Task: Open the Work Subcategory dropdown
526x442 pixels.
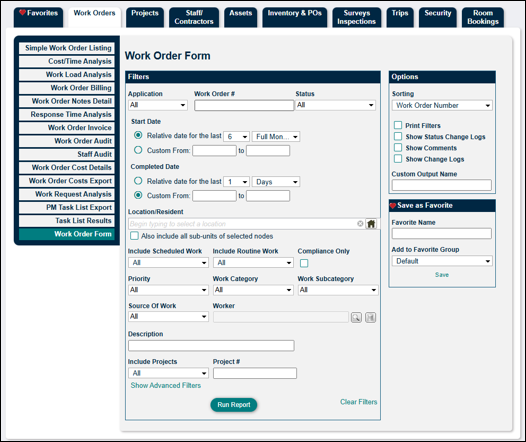Action: pyautogui.click(x=338, y=290)
